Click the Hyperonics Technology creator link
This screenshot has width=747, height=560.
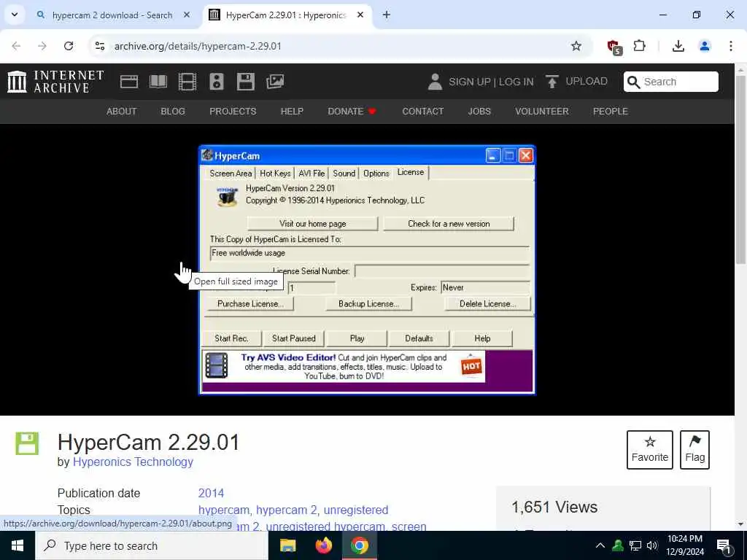pyautogui.click(x=133, y=462)
